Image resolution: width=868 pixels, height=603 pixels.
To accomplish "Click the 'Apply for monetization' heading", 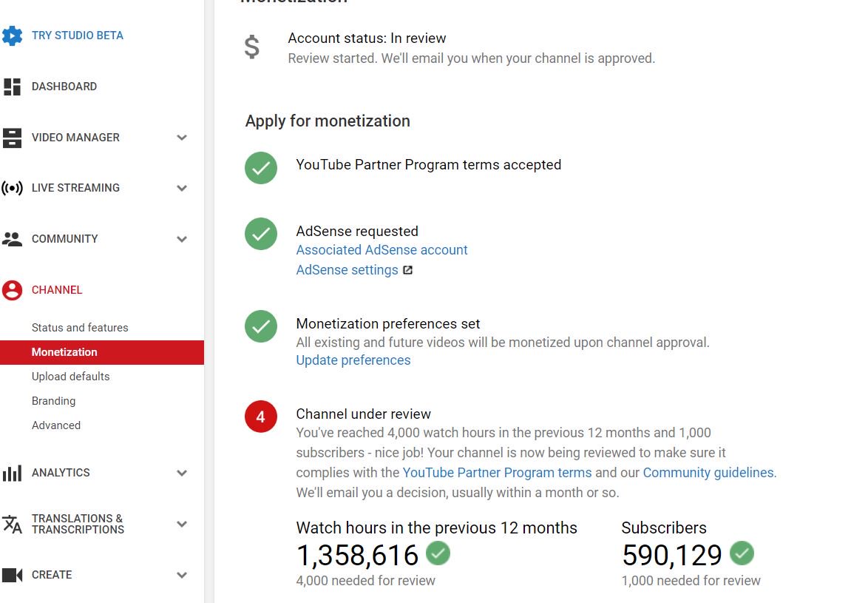I will (x=328, y=121).
